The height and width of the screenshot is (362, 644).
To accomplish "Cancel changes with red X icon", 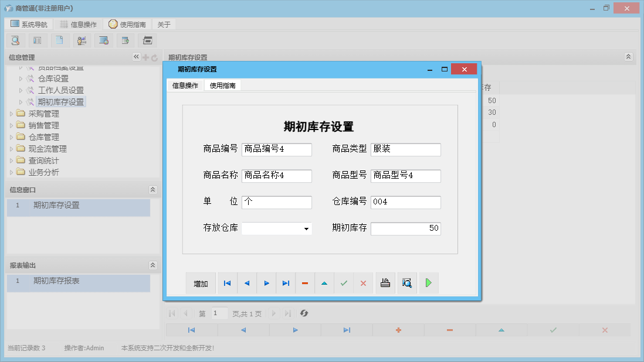I will point(363,283).
